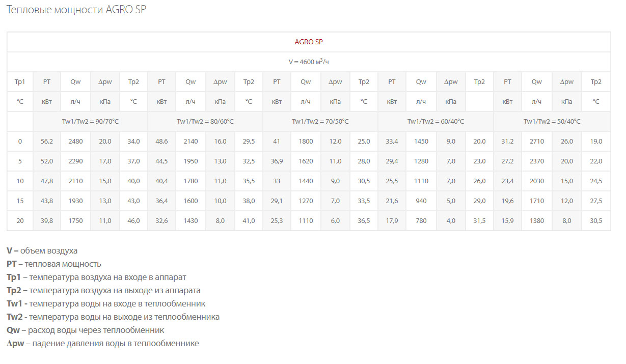Select the legend line 'PT – тепловая мощность'
Viewport: 626px width, 364px height.
tap(54, 264)
